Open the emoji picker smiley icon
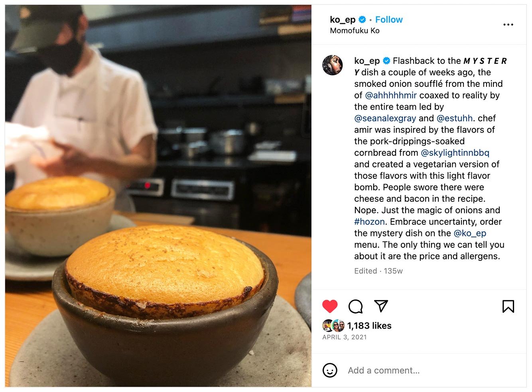532x392 pixels. [330, 370]
